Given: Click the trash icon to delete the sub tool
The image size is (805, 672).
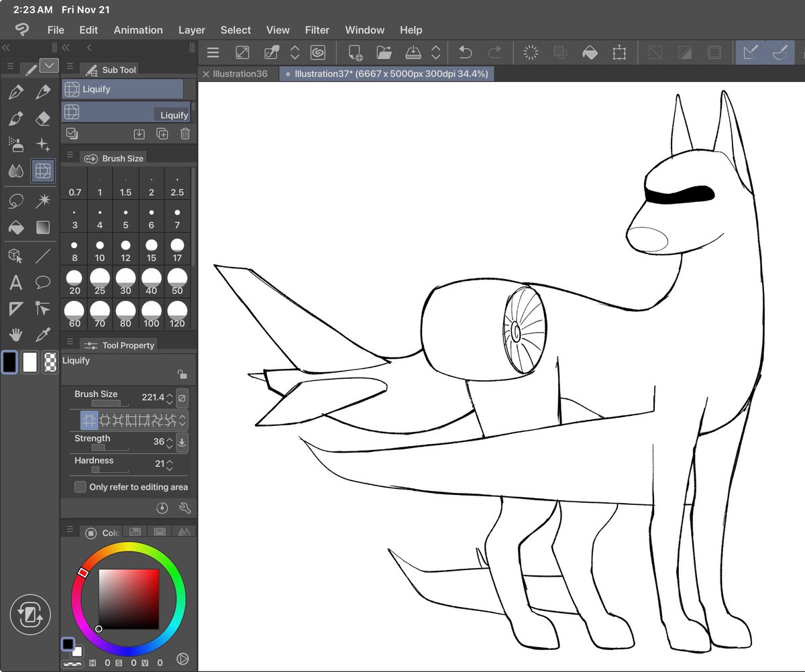Looking at the screenshot, I should (x=184, y=133).
